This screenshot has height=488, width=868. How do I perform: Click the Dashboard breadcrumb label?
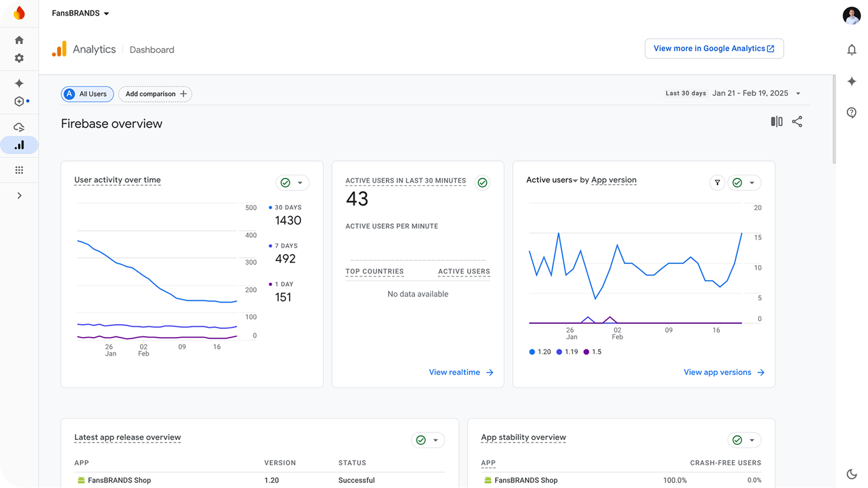[152, 50]
